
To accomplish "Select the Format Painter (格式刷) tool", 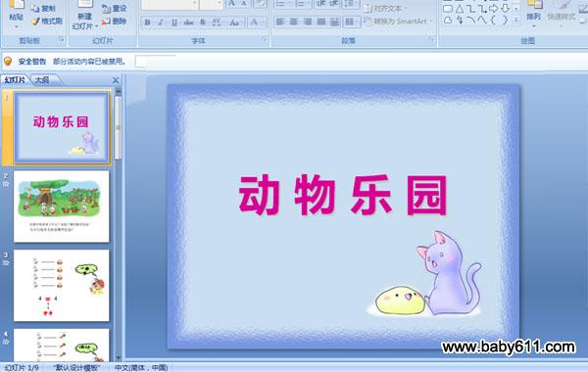I will (x=47, y=22).
